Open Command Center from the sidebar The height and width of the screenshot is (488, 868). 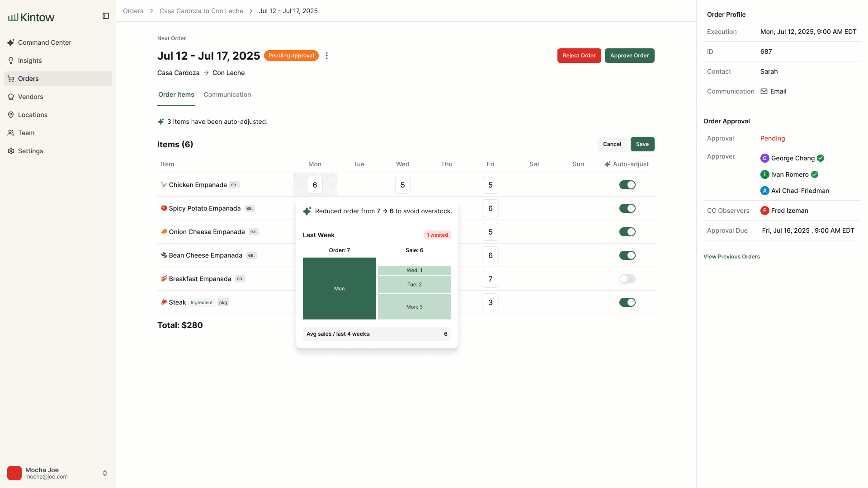click(44, 42)
